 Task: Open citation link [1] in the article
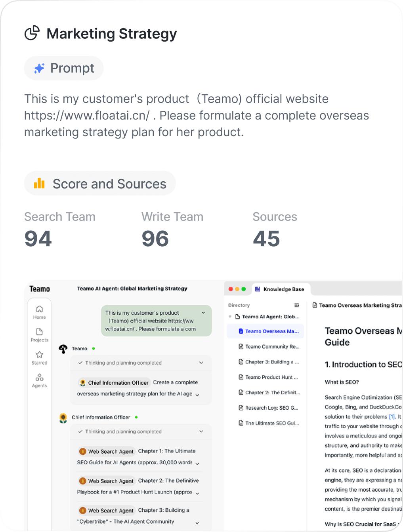pos(392,417)
